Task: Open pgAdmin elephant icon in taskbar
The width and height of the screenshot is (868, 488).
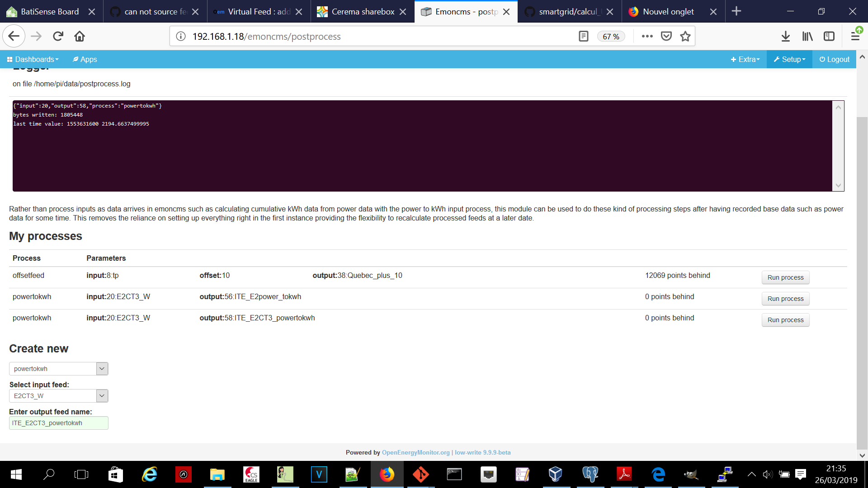Action: [x=590, y=474]
